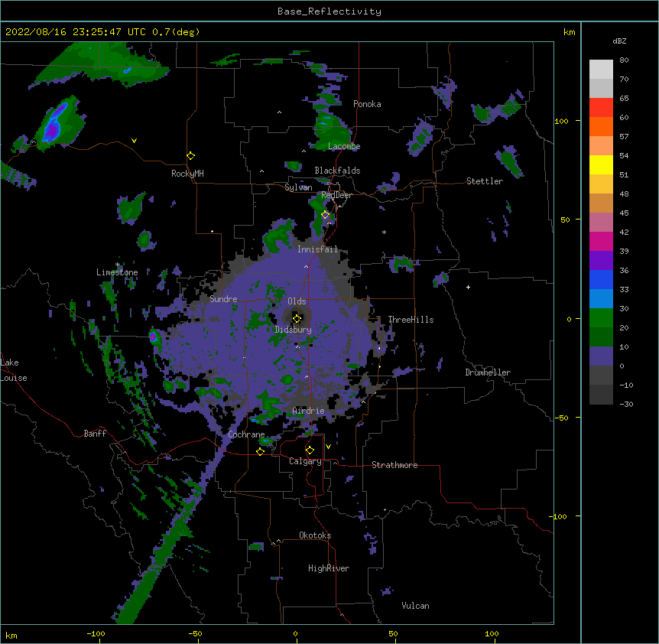Select the white plus marker north of Drumheller
This screenshot has height=644, width=659.
468,287
